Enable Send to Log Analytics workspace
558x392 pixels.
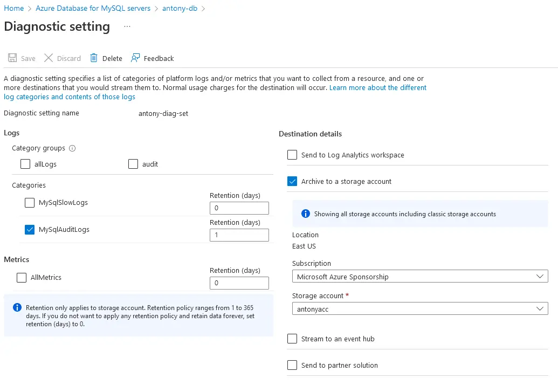click(292, 155)
